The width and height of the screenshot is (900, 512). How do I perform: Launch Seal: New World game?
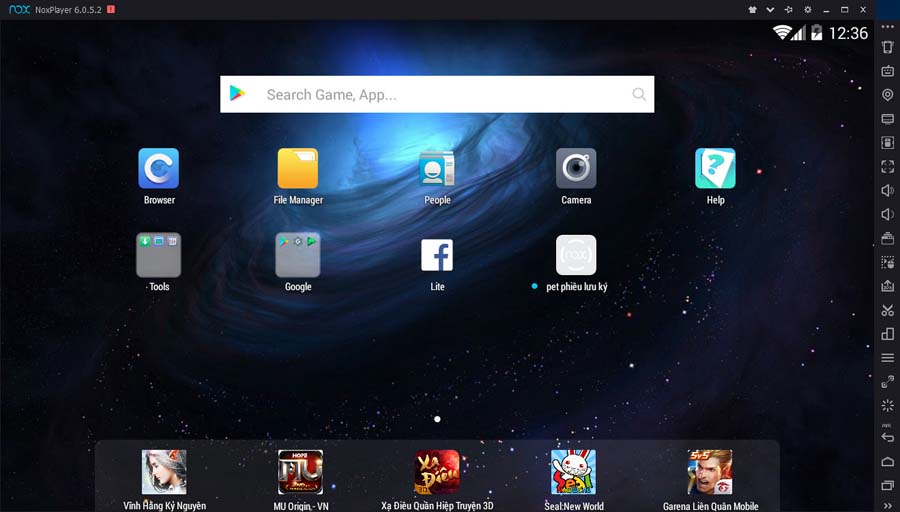point(573,472)
